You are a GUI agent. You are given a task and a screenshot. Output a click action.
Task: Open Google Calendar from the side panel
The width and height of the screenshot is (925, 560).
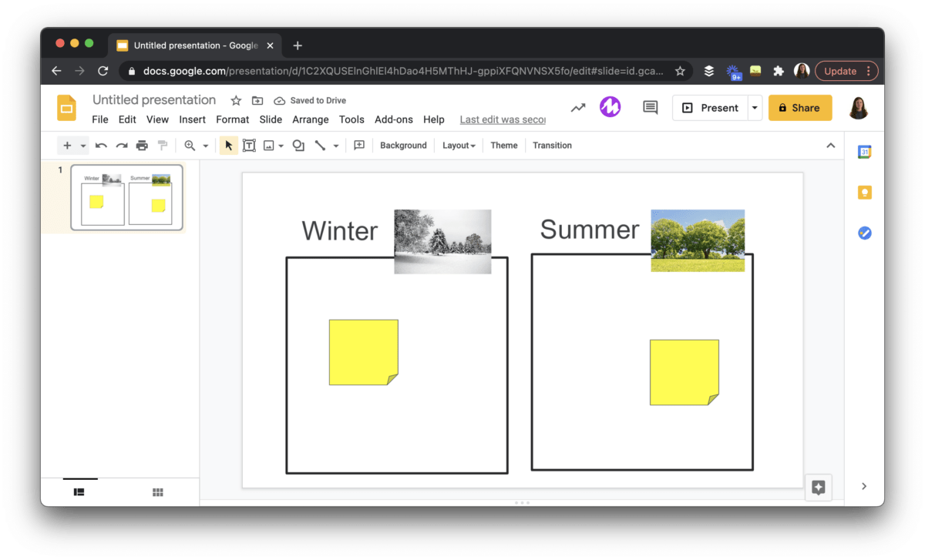(x=864, y=152)
